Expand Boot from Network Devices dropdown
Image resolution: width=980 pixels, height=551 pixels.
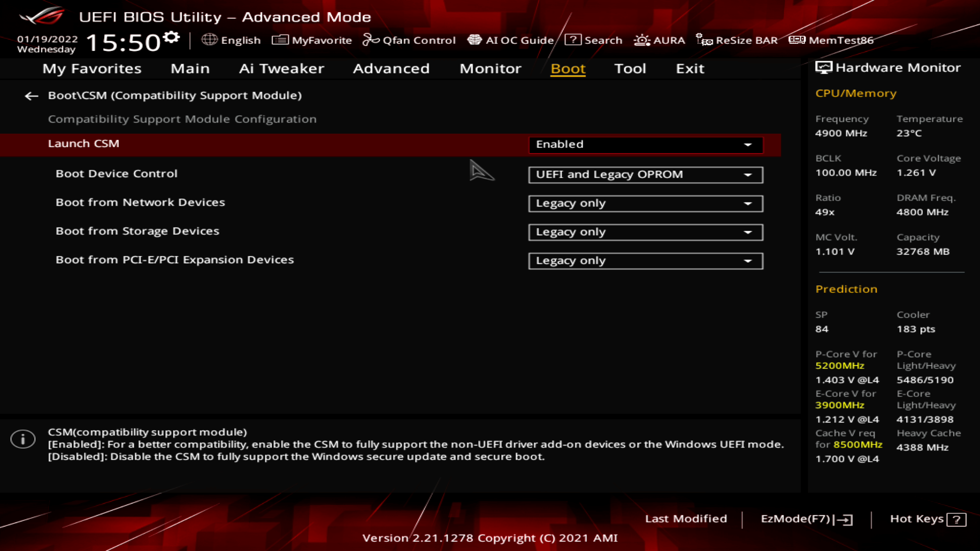pos(747,203)
